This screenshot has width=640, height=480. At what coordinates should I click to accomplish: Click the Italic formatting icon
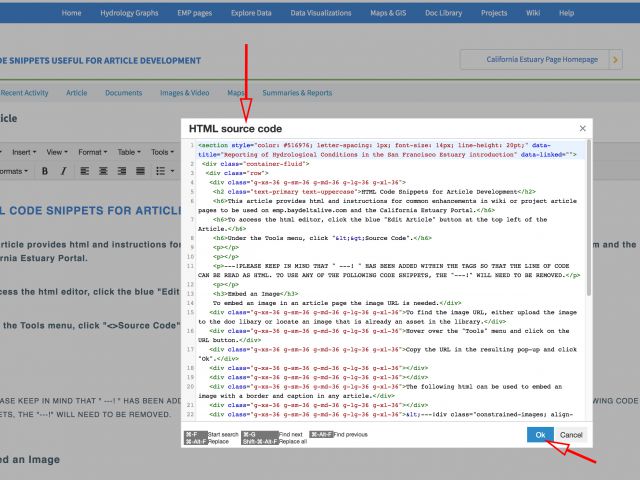[x=63, y=171]
